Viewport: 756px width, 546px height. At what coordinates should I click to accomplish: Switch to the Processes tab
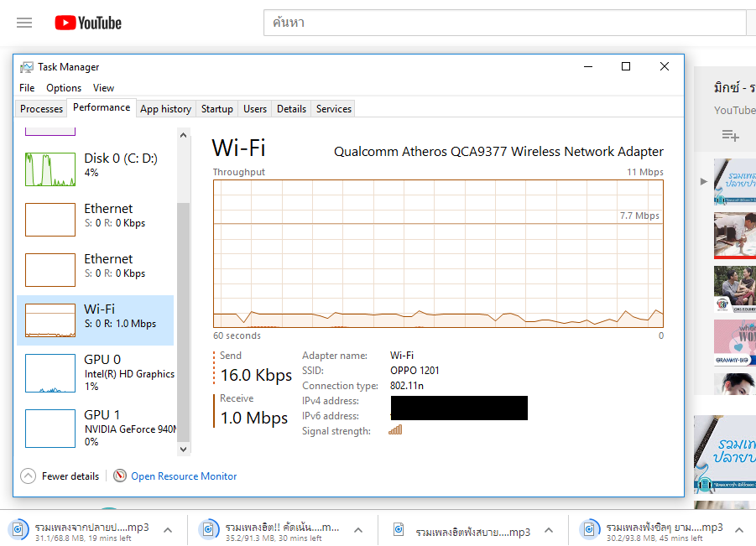tap(41, 108)
